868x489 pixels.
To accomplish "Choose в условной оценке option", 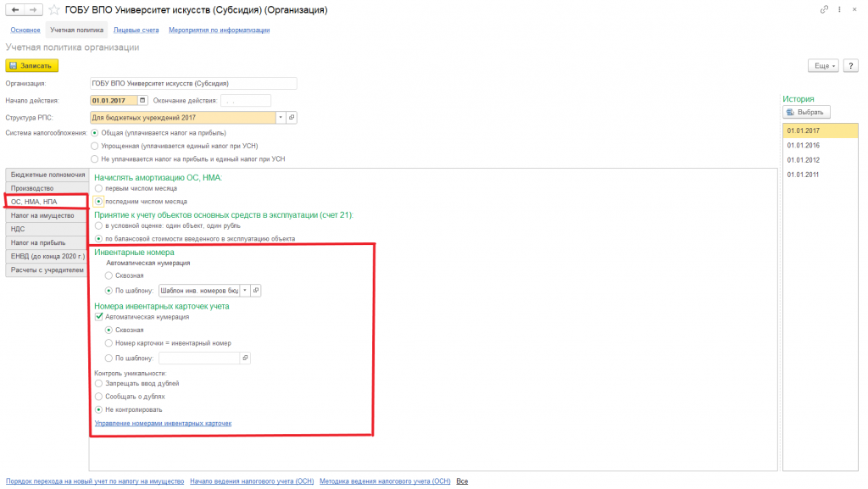I will click(98, 225).
